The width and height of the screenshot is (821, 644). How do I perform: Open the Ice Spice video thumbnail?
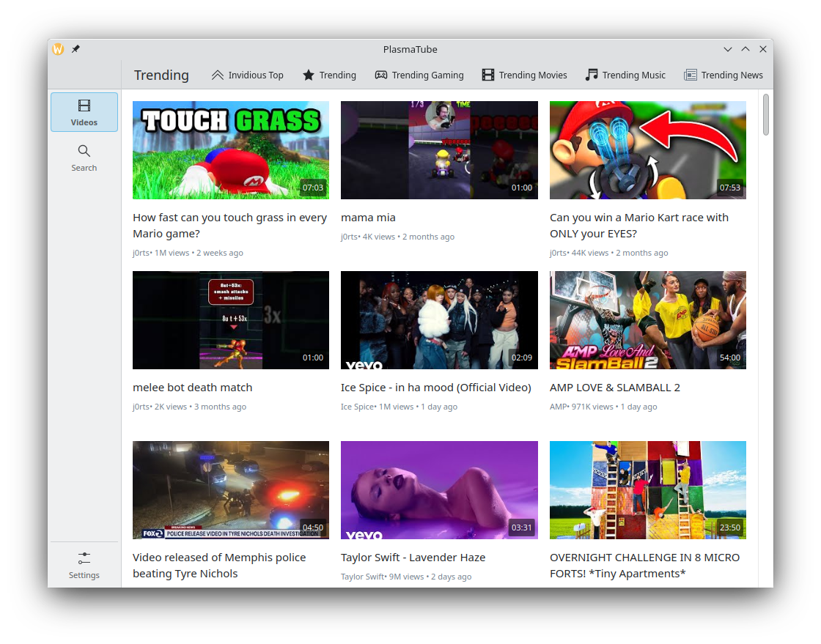pos(439,320)
